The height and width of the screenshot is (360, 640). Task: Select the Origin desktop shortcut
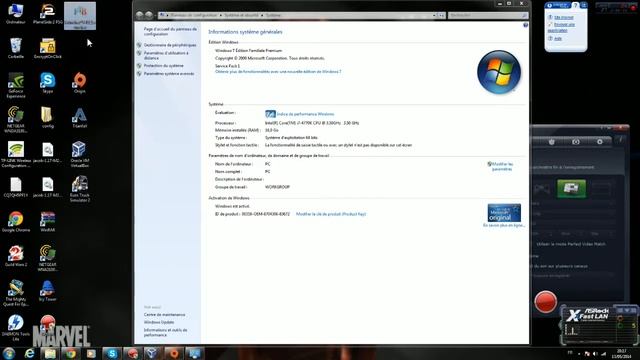[80, 83]
